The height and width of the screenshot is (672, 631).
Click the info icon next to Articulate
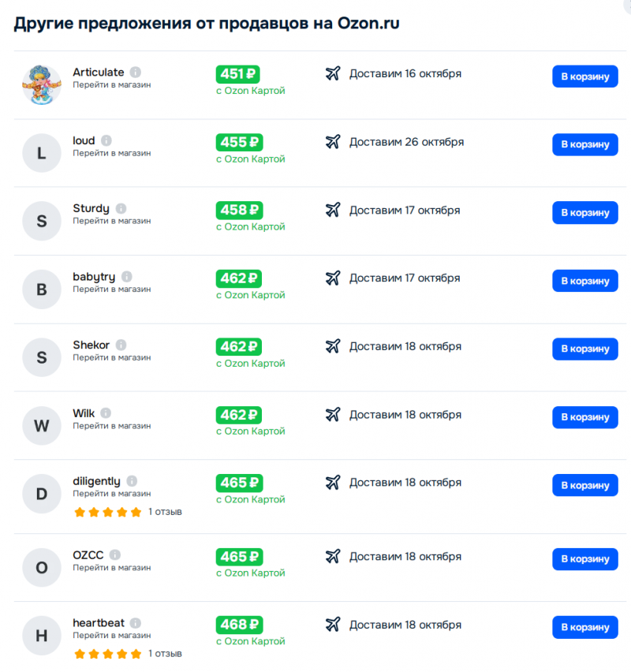136,73
